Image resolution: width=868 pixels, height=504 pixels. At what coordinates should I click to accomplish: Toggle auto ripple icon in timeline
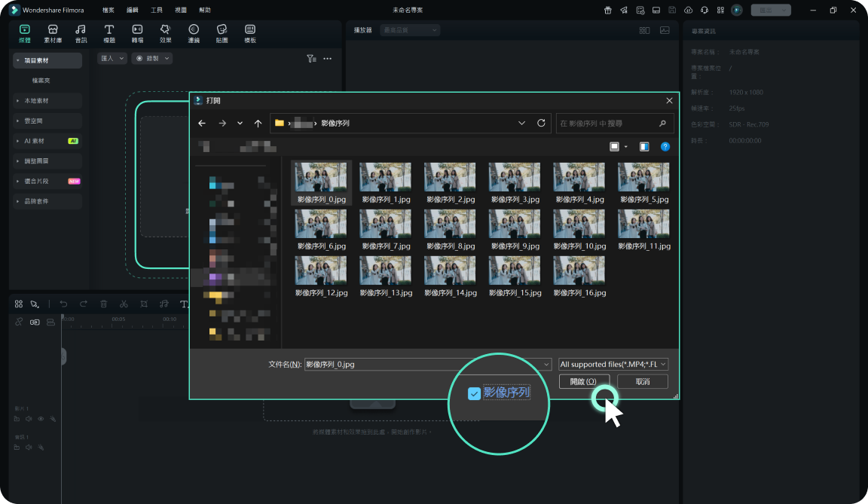point(35,322)
